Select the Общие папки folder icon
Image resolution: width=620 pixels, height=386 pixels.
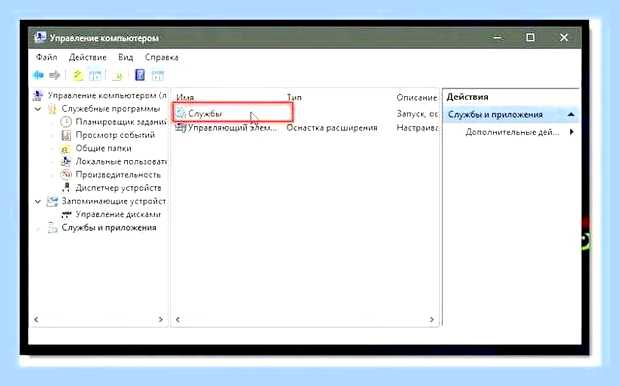65,149
